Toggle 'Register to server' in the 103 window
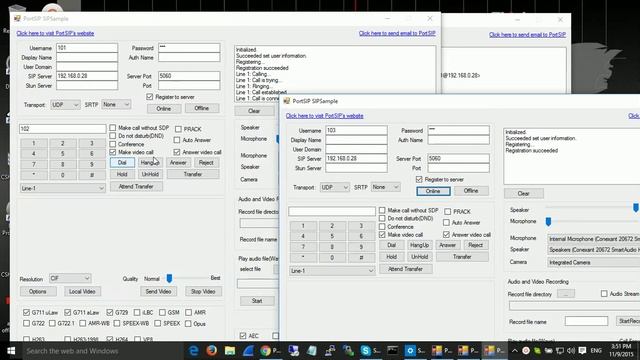Viewport: 640px width, 360px height. click(419, 179)
